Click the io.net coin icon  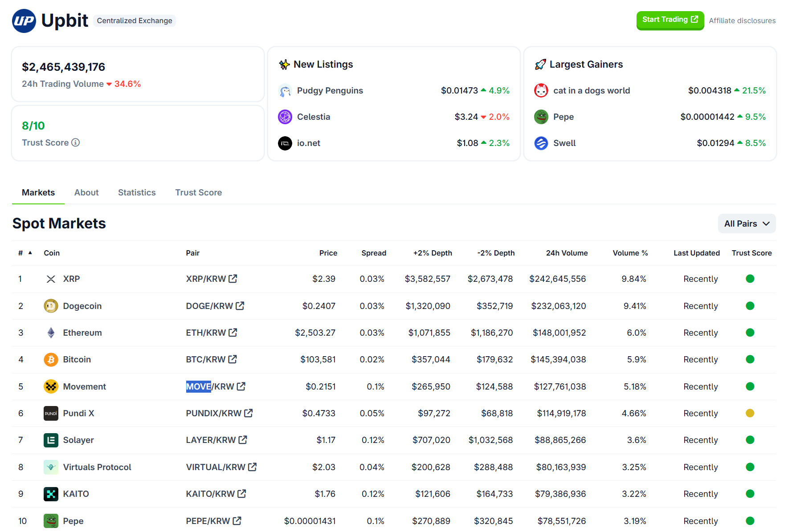point(285,143)
